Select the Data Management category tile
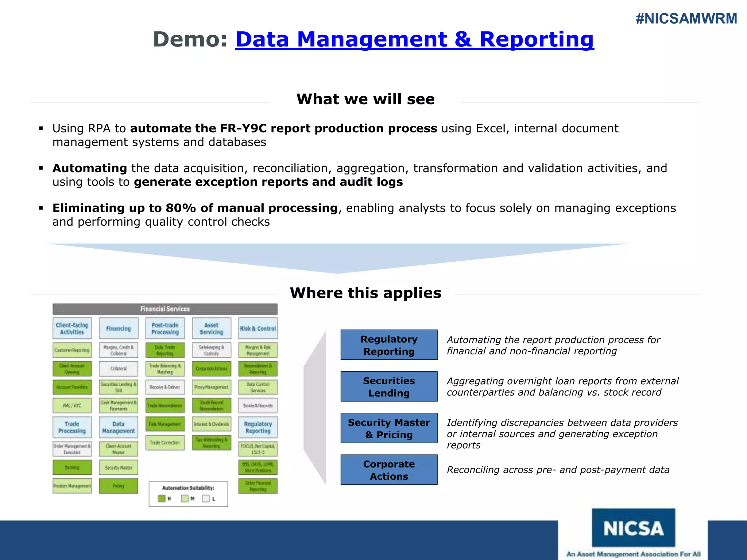Image resolution: width=747 pixels, height=560 pixels. [x=119, y=427]
